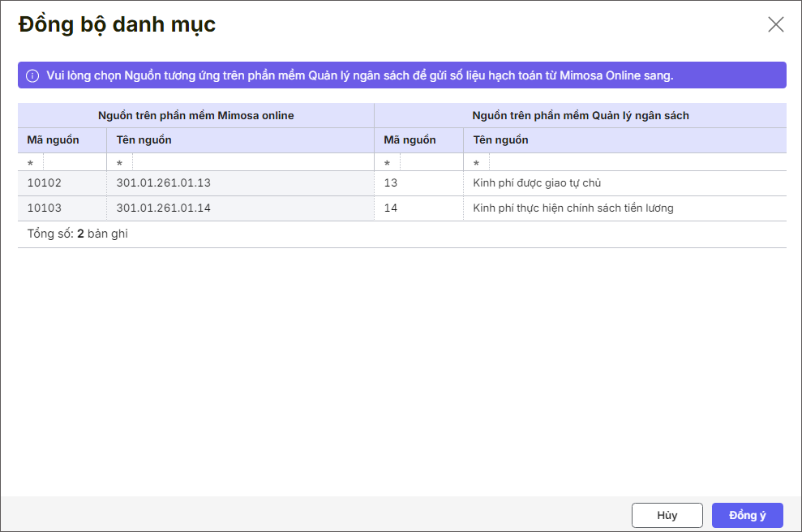This screenshot has width=802, height=532.
Task: Click the cell 301.01.261.01.14
Action: pos(240,208)
